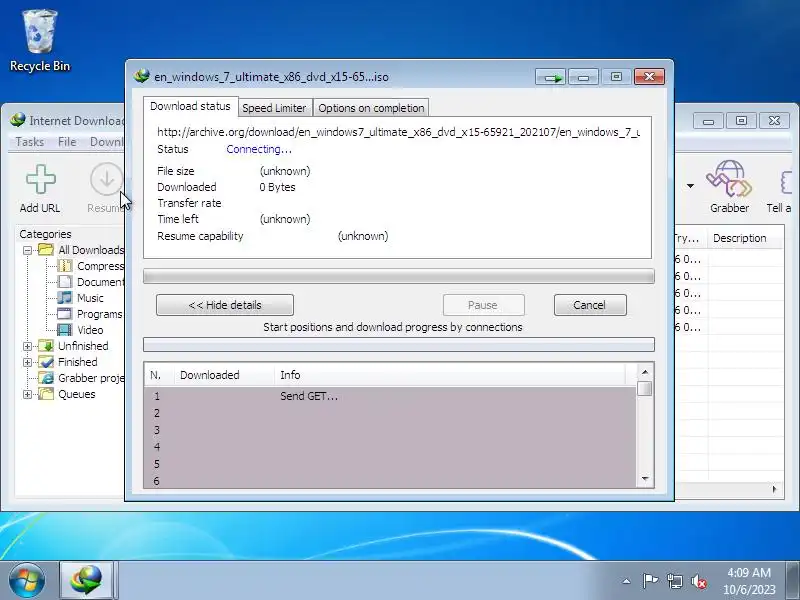Screen dimensions: 800x600
Task: Click the IDM taskbar button
Action: 86,580
